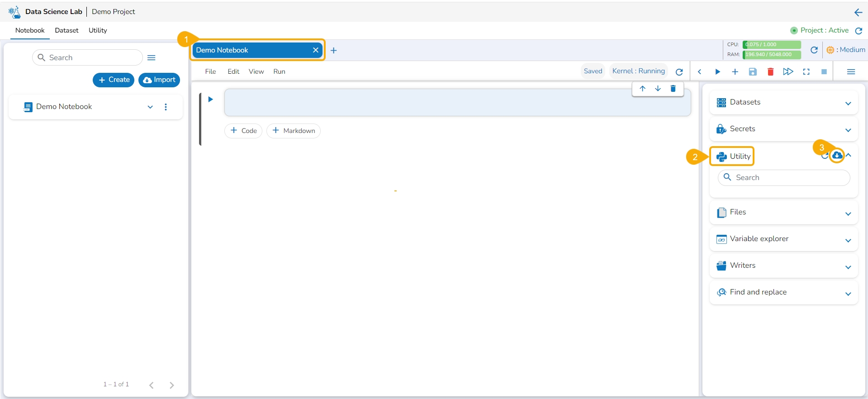Refresh the project status

[859, 31]
